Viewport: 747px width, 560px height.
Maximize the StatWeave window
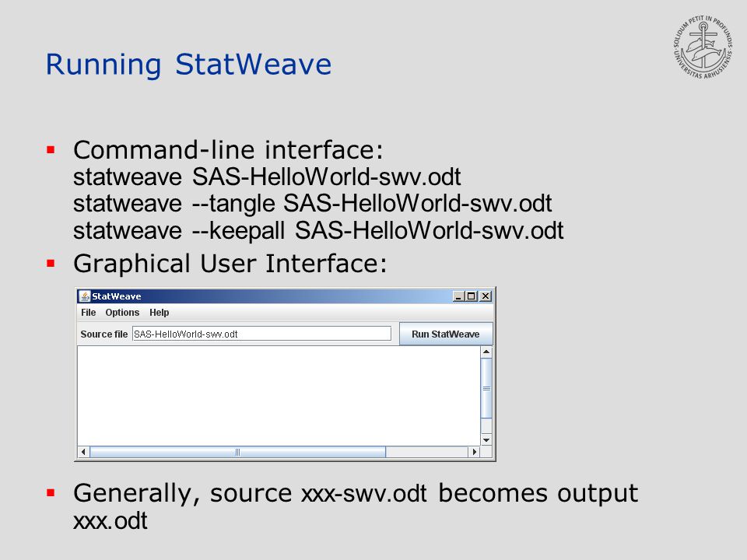click(472, 296)
